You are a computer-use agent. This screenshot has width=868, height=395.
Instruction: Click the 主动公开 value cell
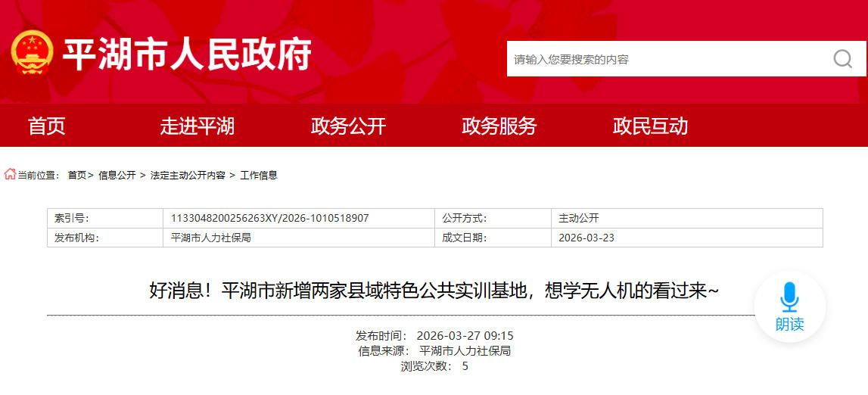tap(687, 218)
